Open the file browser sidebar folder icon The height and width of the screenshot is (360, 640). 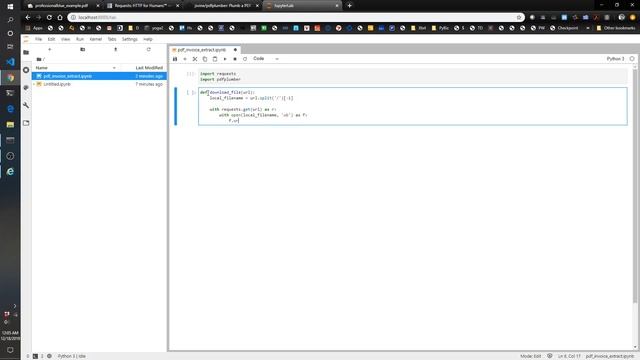(26, 52)
